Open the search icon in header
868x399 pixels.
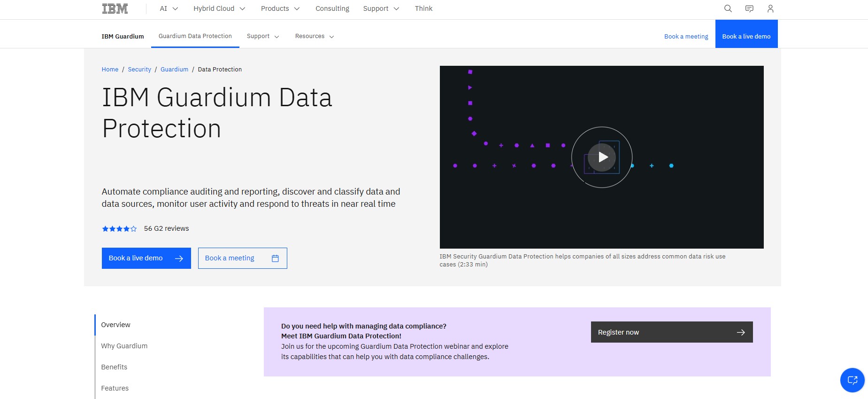coord(728,8)
